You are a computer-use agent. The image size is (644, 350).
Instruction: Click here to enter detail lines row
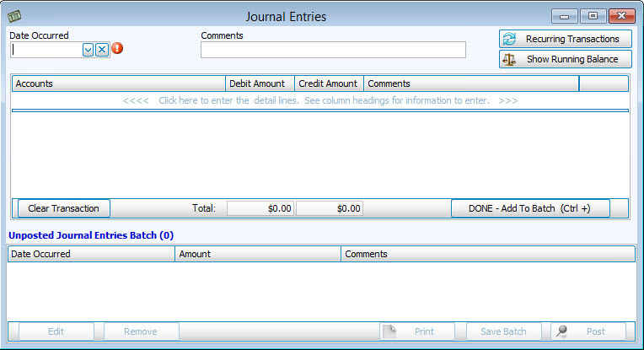319,100
